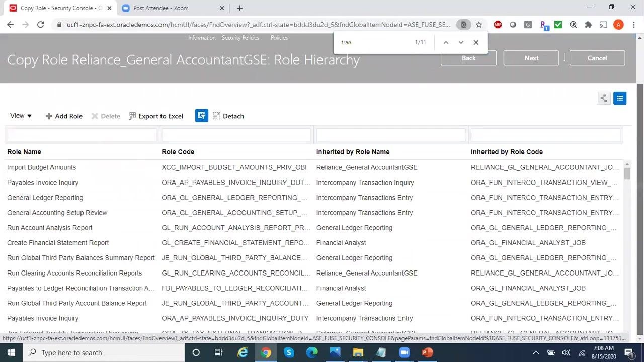Select the Copy Role - Security Console tab
Screen dimensions: 644x362
click(x=60, y=8)
